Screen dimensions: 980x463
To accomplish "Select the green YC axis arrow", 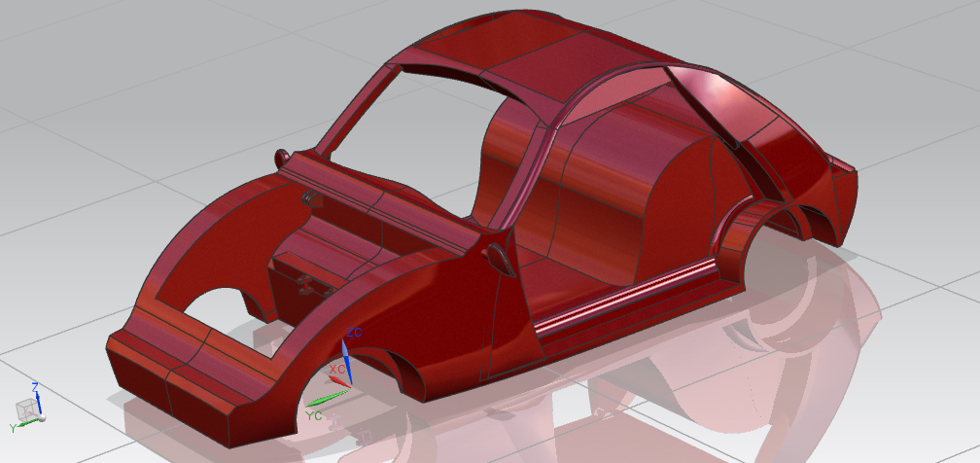I will tap(327, 398).
